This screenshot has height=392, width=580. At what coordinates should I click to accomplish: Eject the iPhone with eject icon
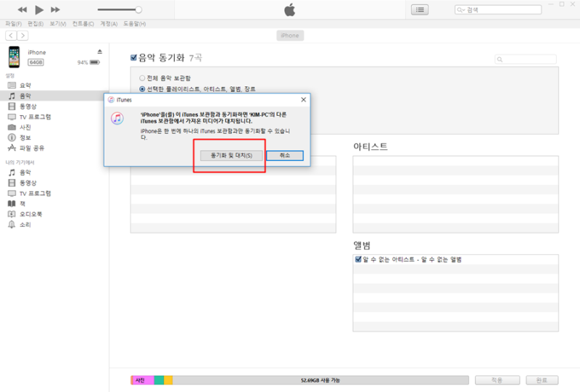[x=99, y=51]
